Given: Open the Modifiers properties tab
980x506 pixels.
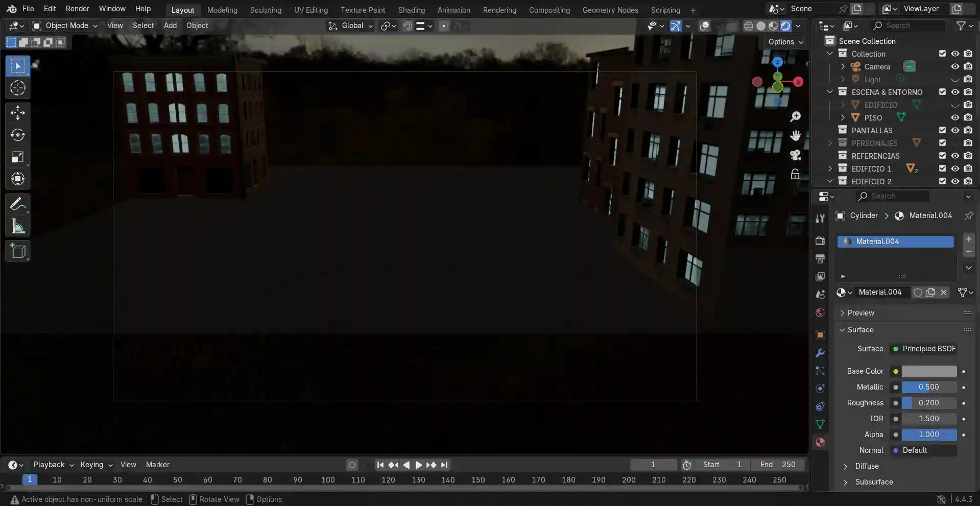Looking at the screenshot, I should click(x=820, y=353).
